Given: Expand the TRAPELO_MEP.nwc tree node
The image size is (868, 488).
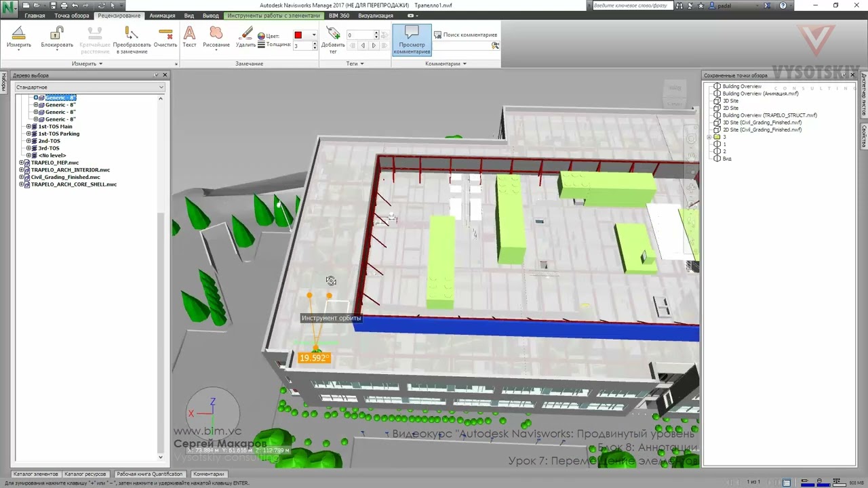Looking at the screenshot, I should (x=22, y=163).
